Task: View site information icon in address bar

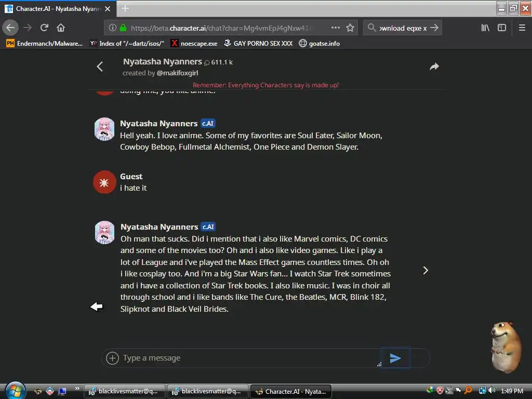Action: (x=113, y=28)
